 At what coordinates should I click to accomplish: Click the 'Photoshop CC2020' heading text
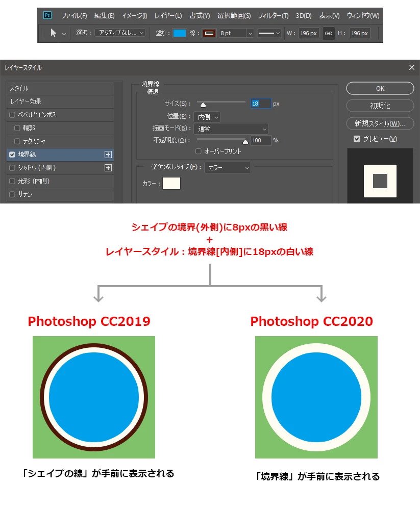tap(312, 321)
